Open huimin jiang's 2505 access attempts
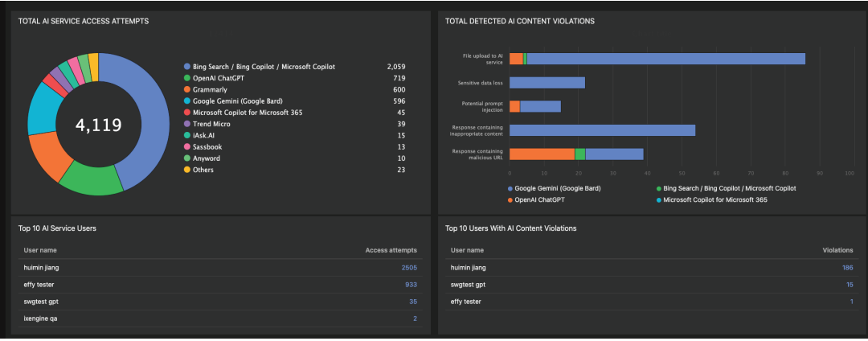 tap(409, 267)
